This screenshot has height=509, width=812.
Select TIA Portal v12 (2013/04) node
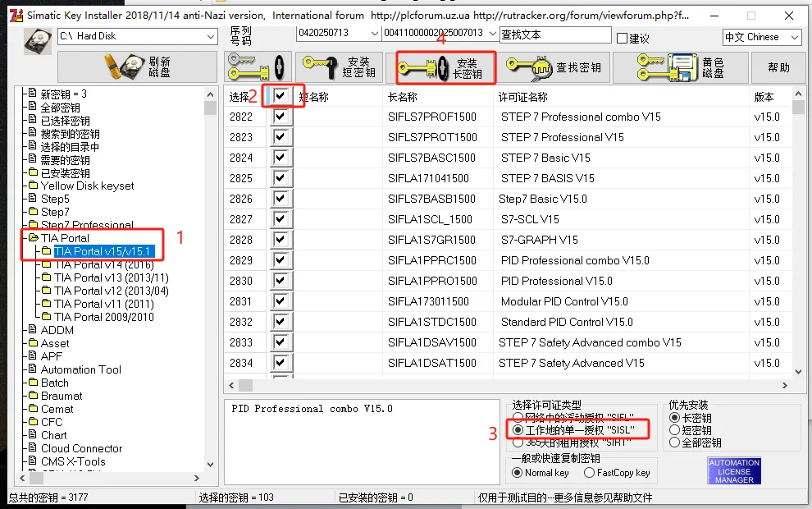[x=112, y=291]
